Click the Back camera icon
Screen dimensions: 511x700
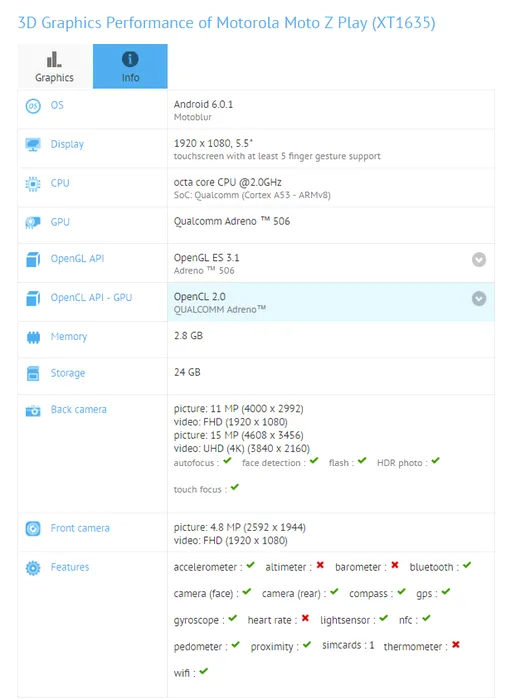point(33,410)
